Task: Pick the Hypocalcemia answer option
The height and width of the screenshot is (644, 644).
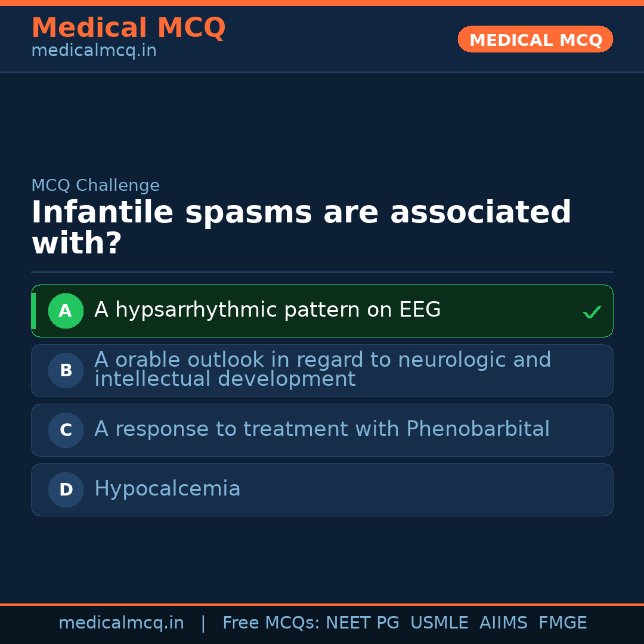Action: click(x=167, y=489)
